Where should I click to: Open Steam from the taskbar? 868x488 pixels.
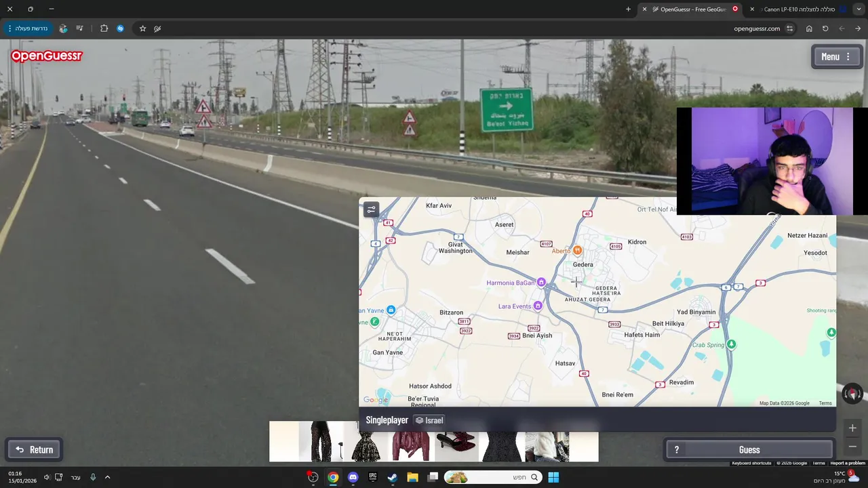click(x=393, y=477)
